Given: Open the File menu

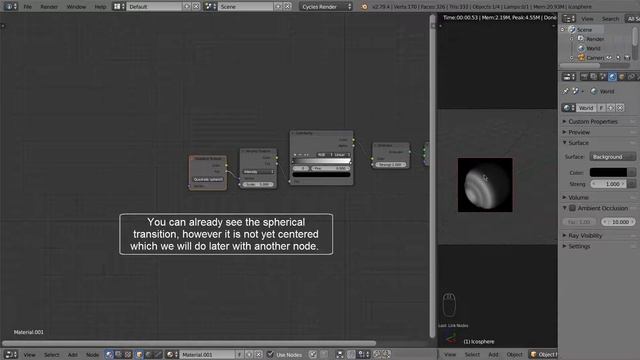Looking at the screenshot, I should [27, 7].
